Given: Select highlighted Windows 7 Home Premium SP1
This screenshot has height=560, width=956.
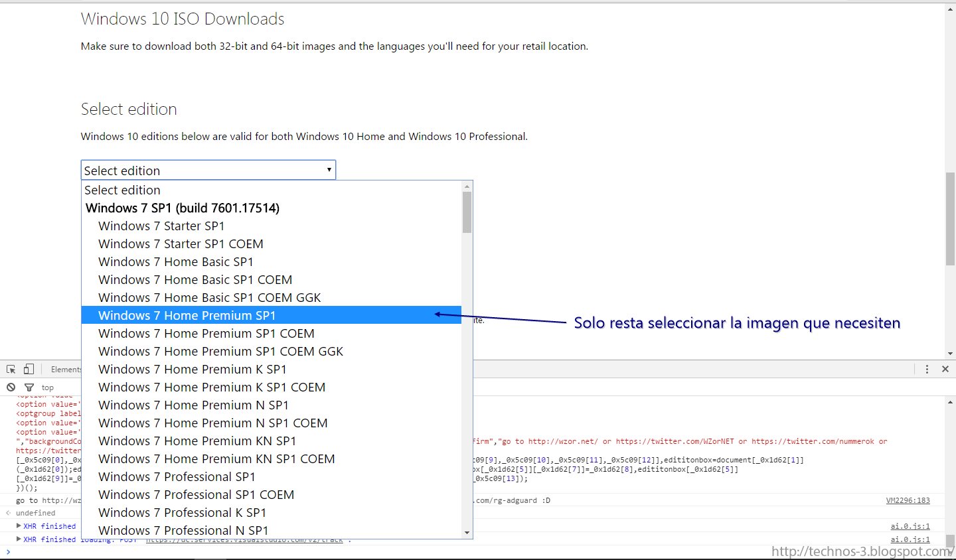Looking at the screenshot, I should point(271,315).
